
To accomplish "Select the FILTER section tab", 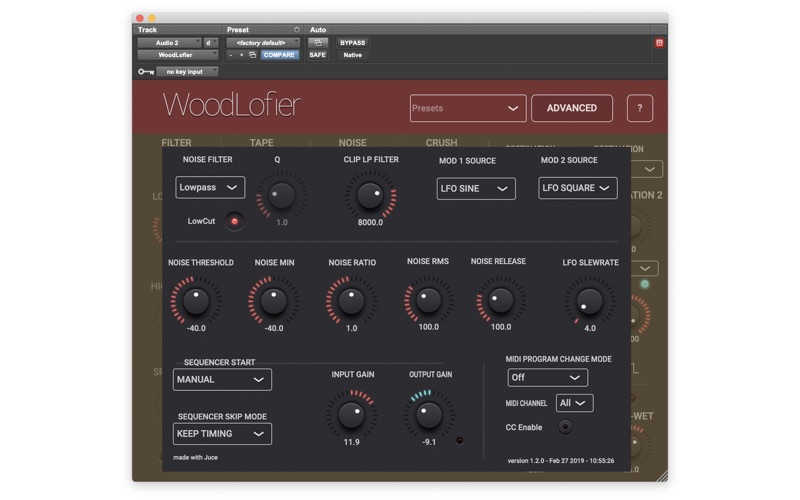I will pyautogui.click(x=177, y=142).
